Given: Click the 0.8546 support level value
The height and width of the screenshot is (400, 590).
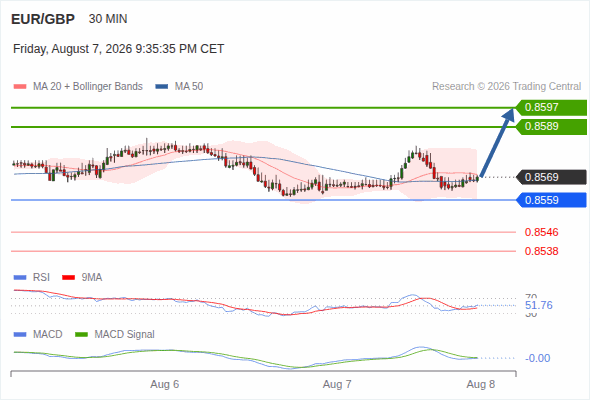Looking at the screenshot, I should click(541, 232).
